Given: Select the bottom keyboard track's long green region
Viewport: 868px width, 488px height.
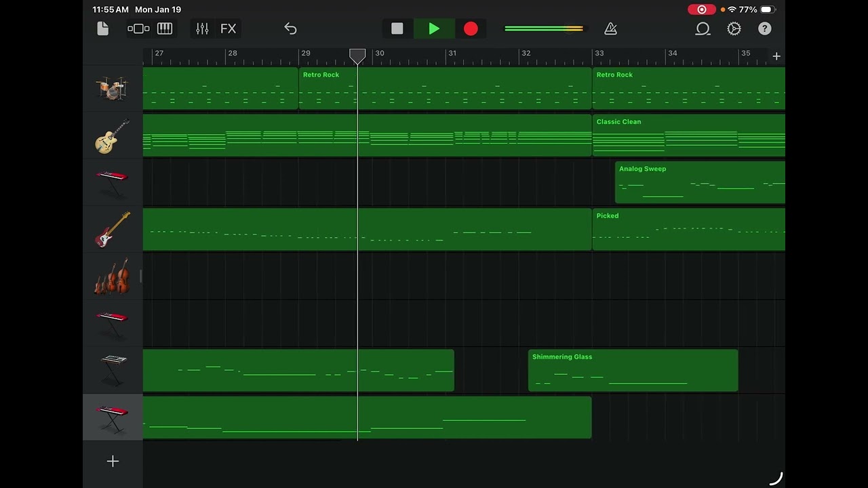Looking at the screenshot, I should [x=367, y=418].
